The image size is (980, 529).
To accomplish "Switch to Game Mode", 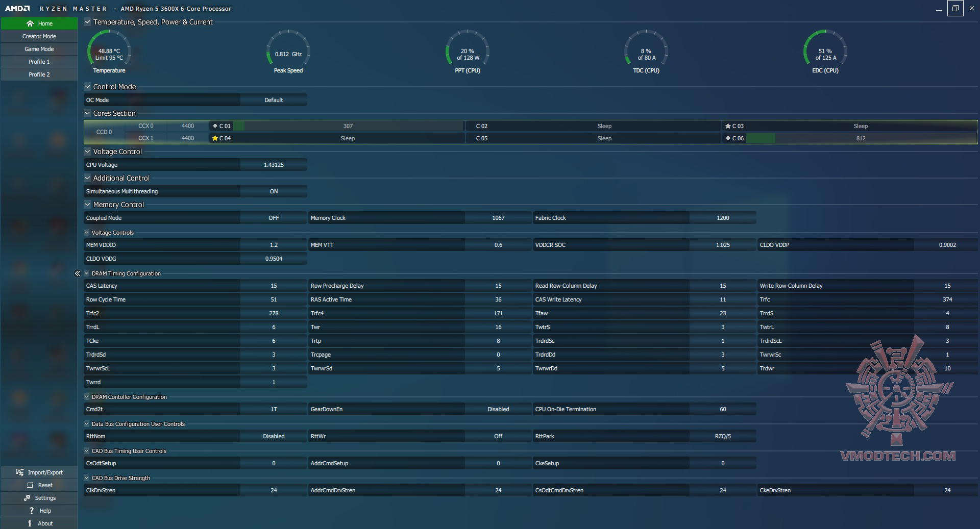I will [39, 49].
